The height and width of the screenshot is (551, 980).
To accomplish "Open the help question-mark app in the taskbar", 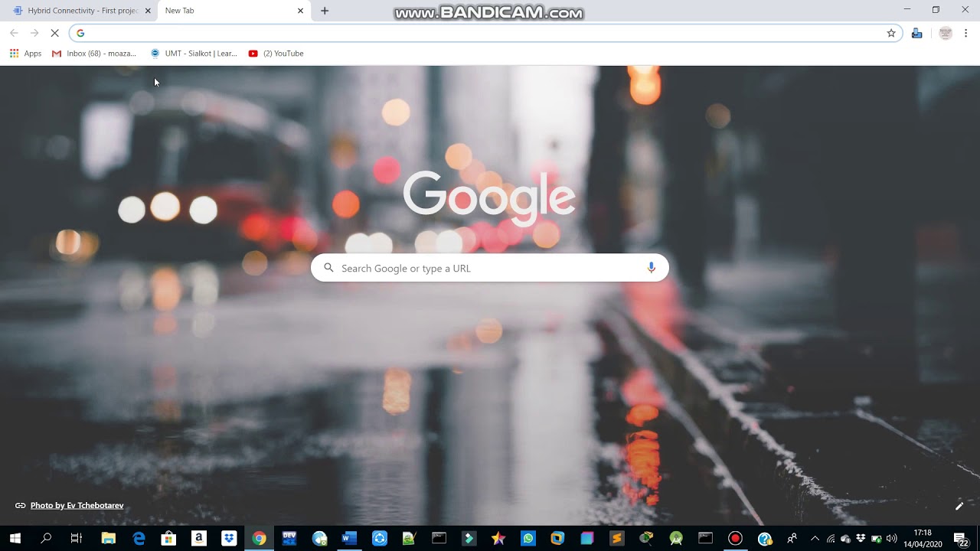I will click(x=765, y=538).
